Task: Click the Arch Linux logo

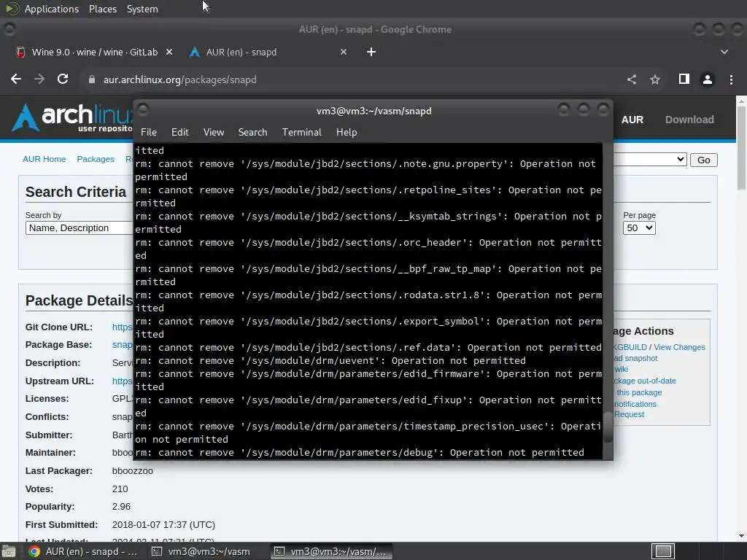Action: pyautogui.click(x=72, y=117)
